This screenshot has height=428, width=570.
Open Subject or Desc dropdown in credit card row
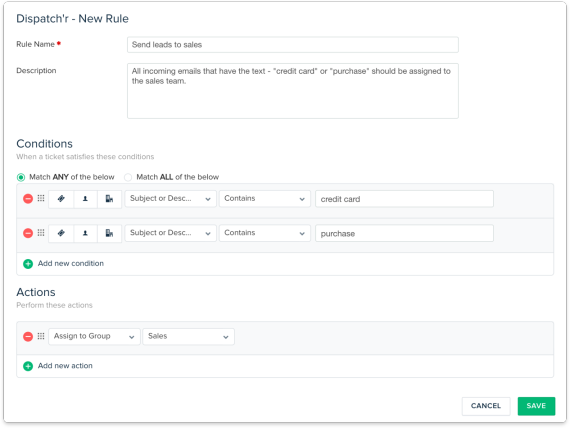[170, 199]
